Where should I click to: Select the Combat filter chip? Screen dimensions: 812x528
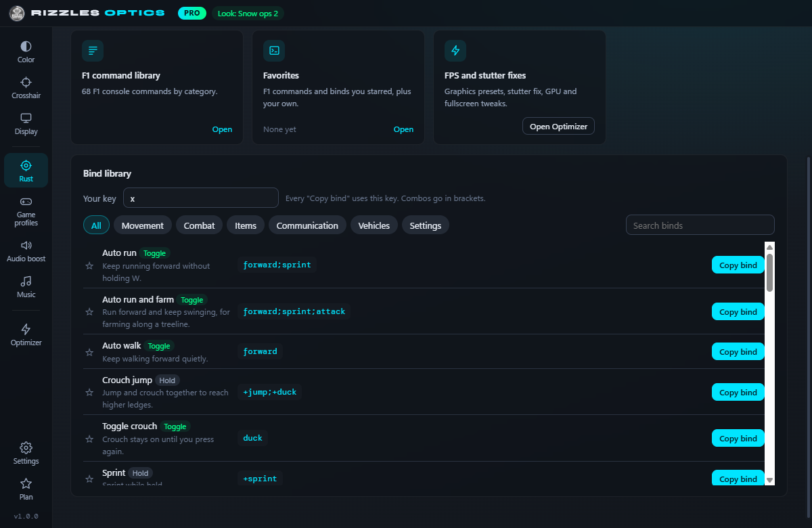200,225
